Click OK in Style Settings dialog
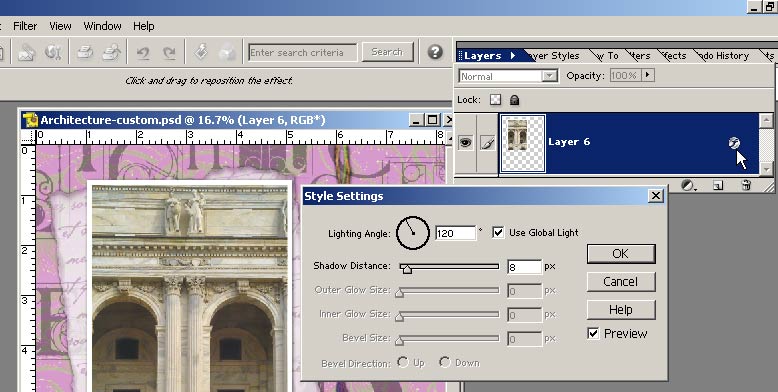The width and height of the screenshot is (778, 392). (621, 254)
